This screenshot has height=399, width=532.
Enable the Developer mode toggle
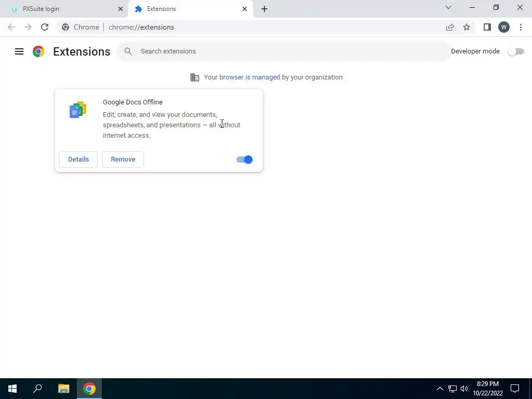coord(516,51)
